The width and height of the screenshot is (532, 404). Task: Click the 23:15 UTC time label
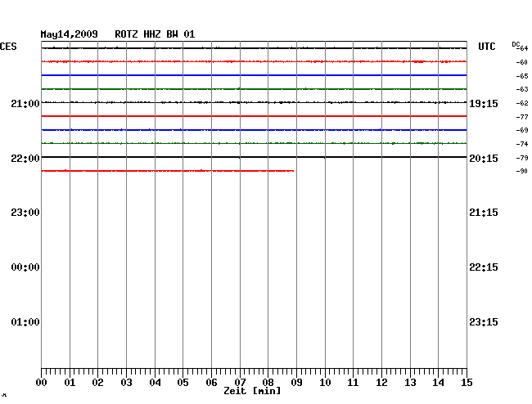[x=484, y=322]
